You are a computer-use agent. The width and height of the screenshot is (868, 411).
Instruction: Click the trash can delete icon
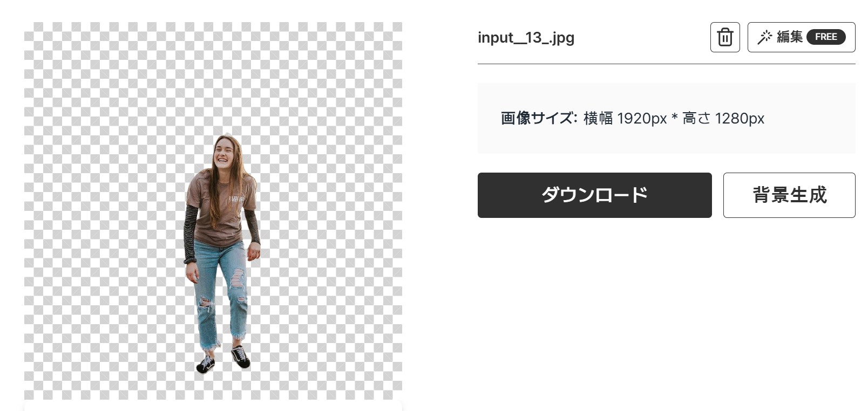point(725,37)
